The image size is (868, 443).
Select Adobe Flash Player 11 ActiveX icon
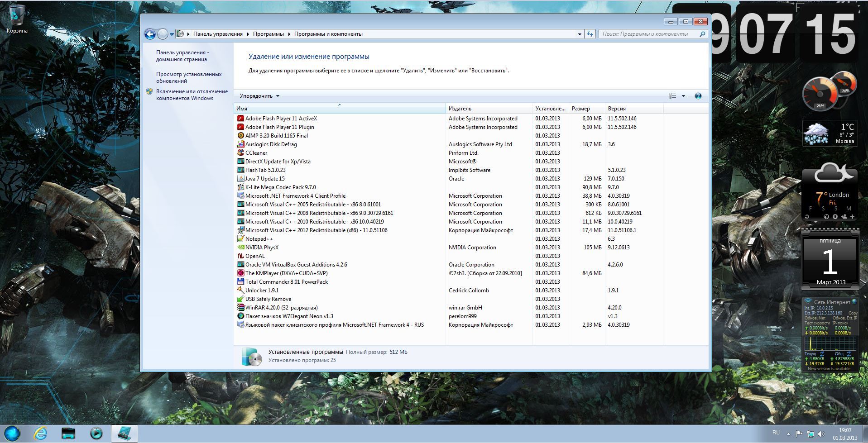point(241,119)
